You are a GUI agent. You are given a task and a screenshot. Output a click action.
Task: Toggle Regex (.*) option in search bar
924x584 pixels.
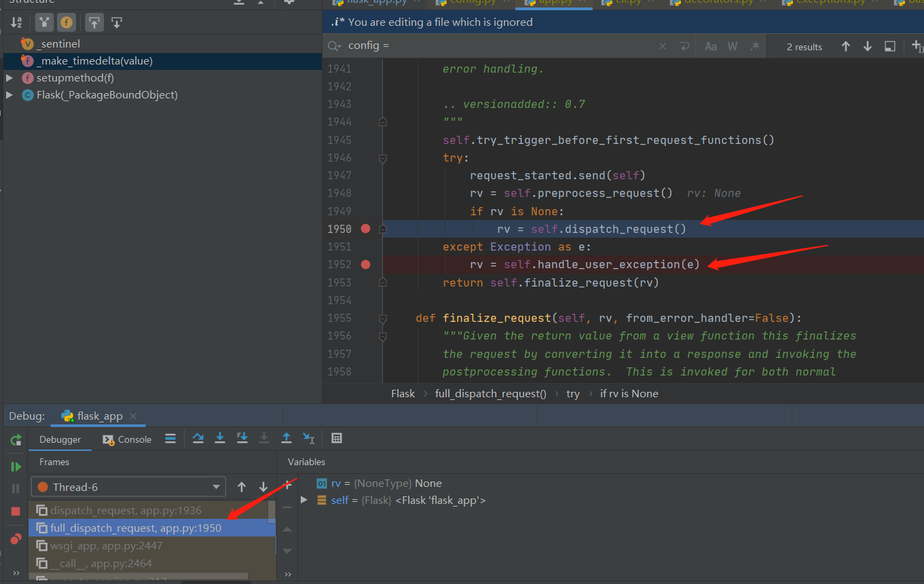coord(754,47)
